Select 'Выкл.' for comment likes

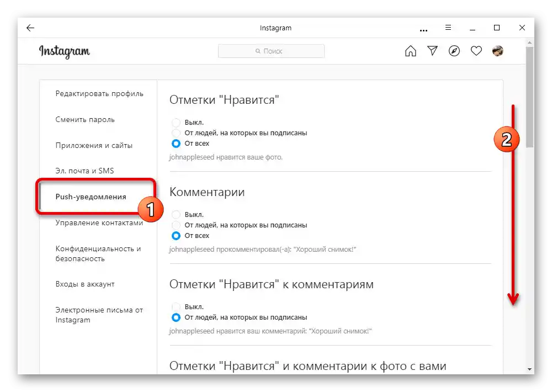(176, 307)
